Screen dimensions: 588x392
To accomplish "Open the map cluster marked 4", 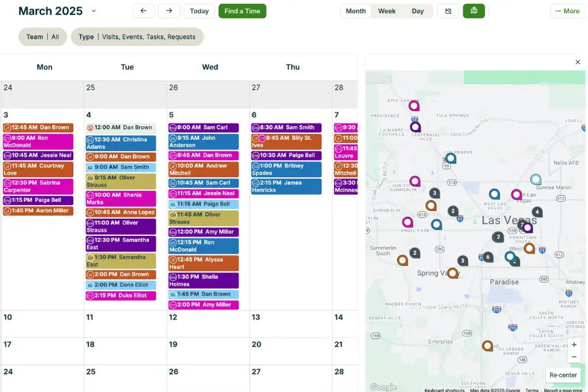I will coord(537,212).
